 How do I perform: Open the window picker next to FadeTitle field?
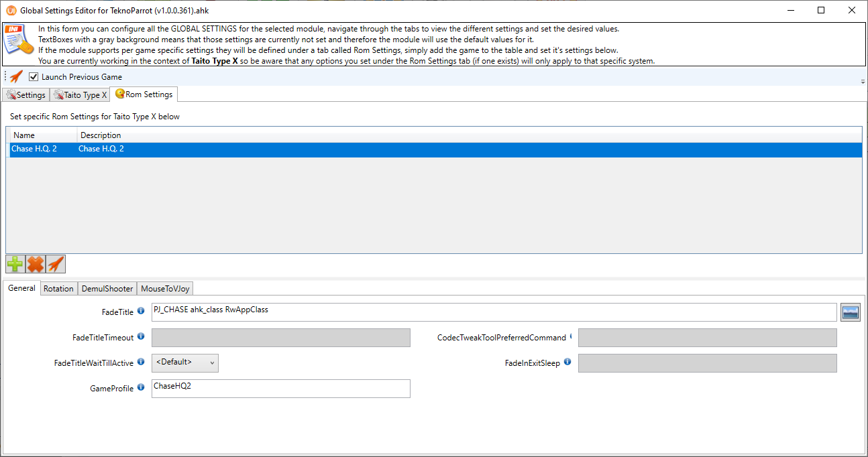[x=851, y=312]
